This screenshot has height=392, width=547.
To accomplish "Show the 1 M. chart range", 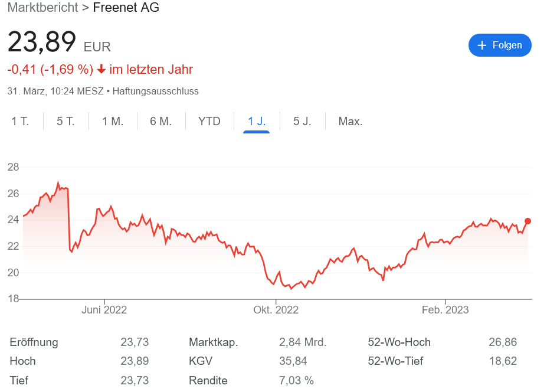I will click(113, 122).
